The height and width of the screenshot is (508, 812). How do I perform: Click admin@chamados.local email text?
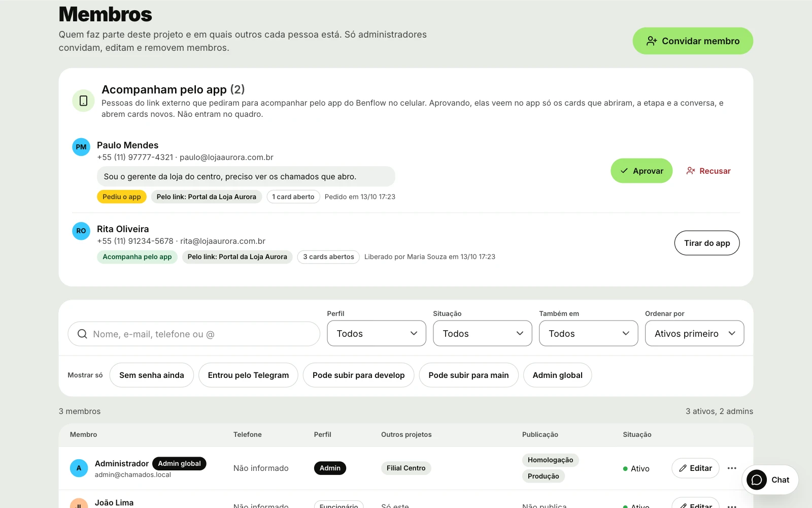[133, 474]
